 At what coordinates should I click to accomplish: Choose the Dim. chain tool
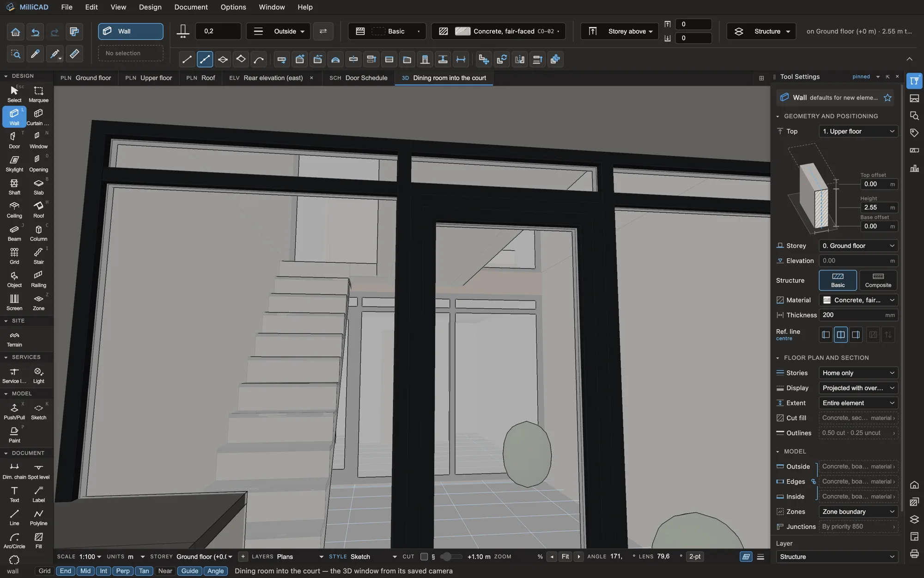pos(14,471)
